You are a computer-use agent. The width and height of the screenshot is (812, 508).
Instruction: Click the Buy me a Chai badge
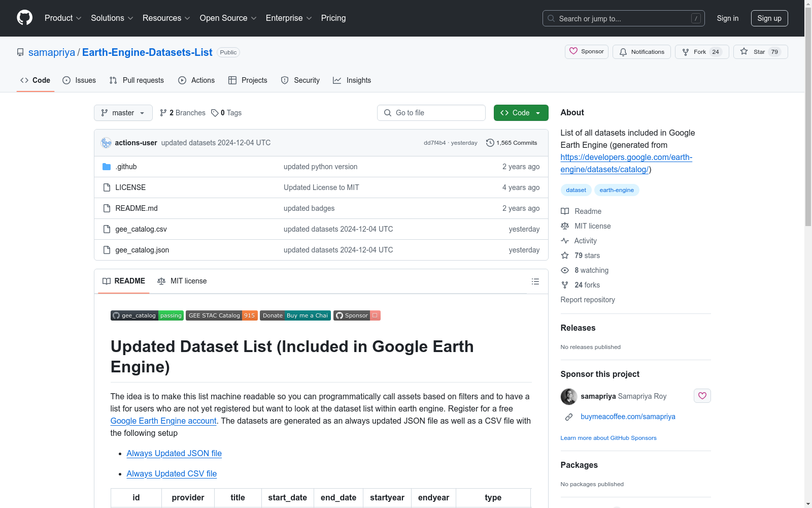[295, 315]
